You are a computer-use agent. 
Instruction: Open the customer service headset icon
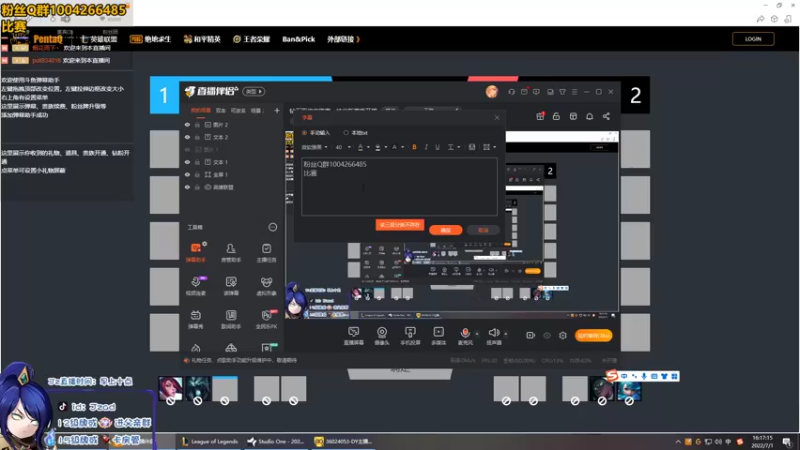click(512, 92)
